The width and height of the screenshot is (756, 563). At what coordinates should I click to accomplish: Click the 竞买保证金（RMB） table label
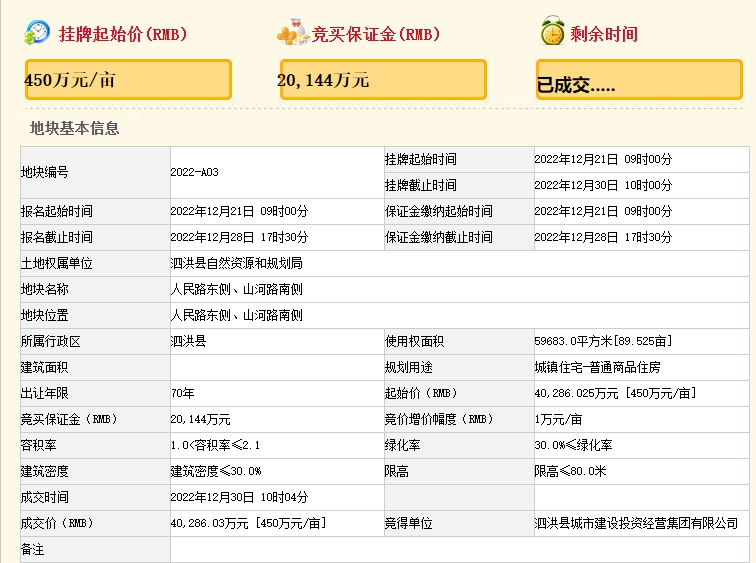point(69,419)
